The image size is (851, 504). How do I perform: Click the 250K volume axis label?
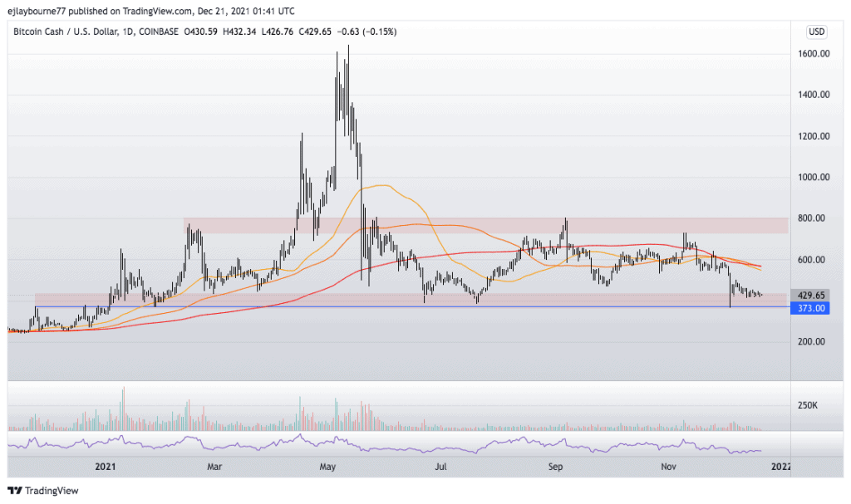click(808, 405)
